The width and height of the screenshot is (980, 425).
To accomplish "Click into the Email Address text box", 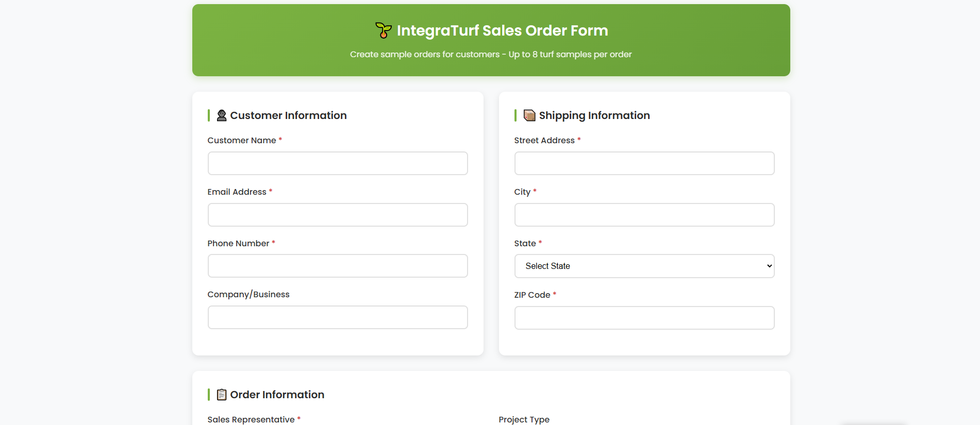I will tap(338, 215).
